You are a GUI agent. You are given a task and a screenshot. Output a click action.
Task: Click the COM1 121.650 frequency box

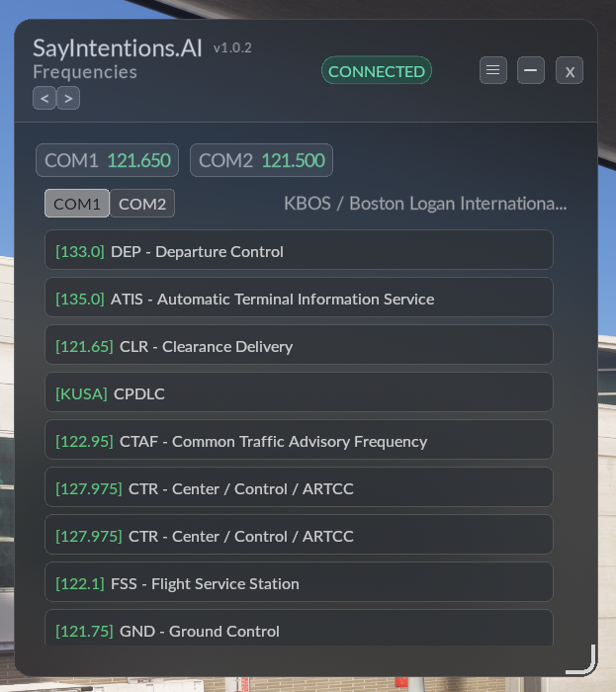[107, 160]
